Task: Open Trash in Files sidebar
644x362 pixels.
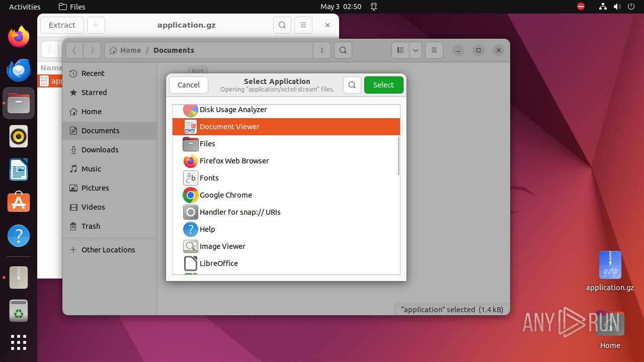Action: pos(110,226)
